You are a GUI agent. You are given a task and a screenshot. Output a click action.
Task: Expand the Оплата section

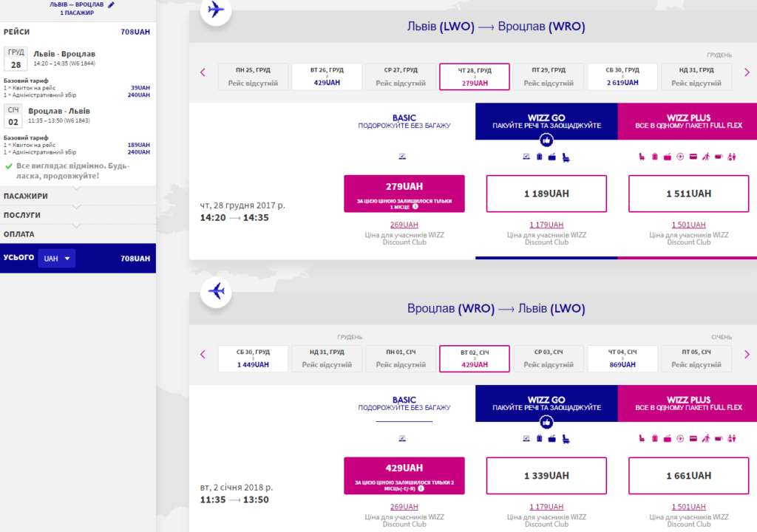point(77,234)
